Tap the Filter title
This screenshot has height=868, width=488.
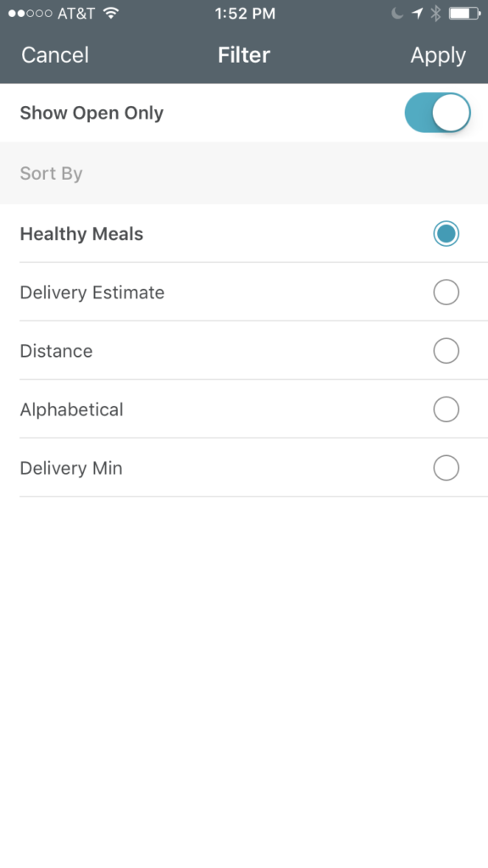[244, 55]
